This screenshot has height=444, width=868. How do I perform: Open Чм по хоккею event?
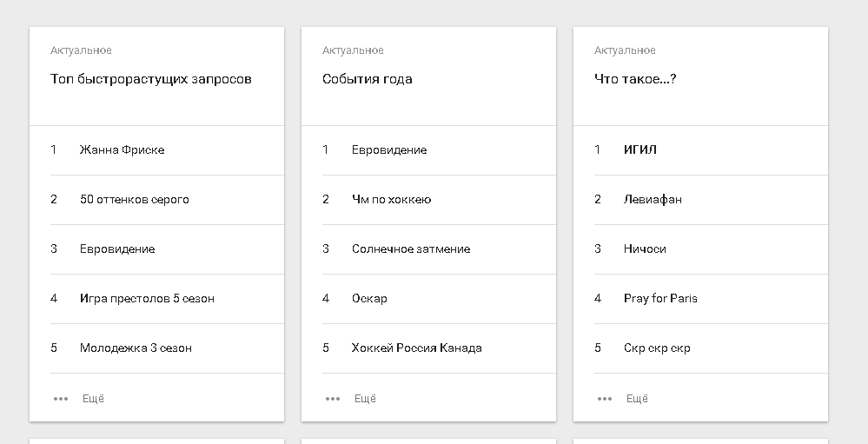tap(391, 199)
